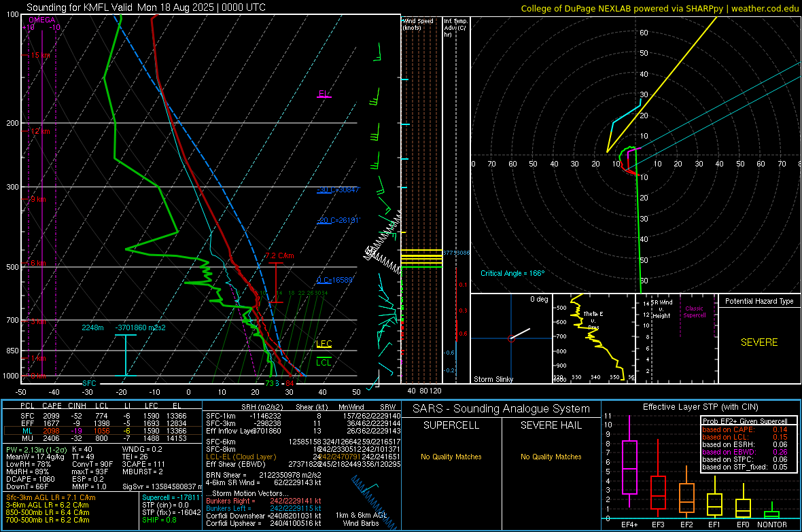Click the 'Theta-E v. Pres' inset label
Viewport: 802px width, 532px height.
coord(593,320)
